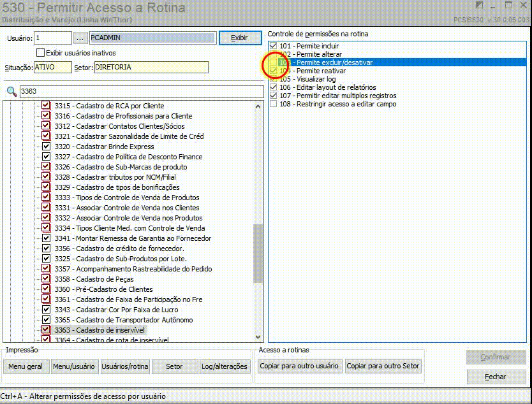Screen dimensions: 532x404
Task: Toggle checkbox for 3326 - Cadastro de Sub-Marcas
Action: coord(46,167)
